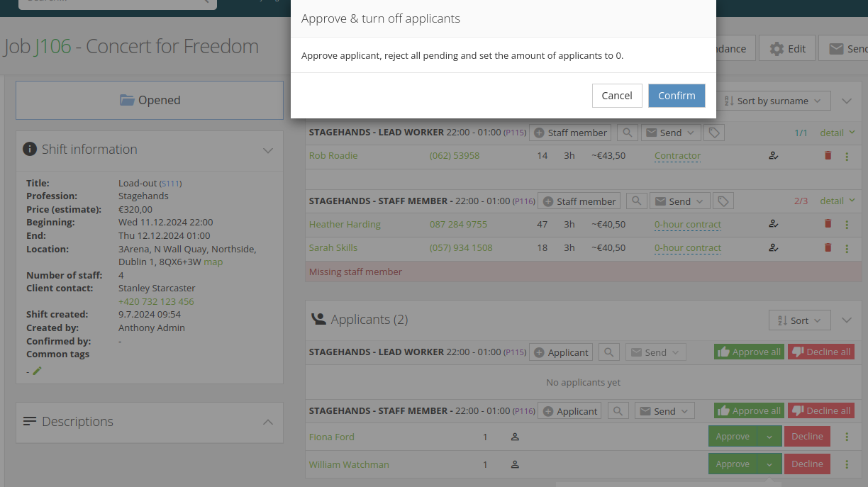Expand the Descriptions panel
868x487 pixels.
click(268, 422)
